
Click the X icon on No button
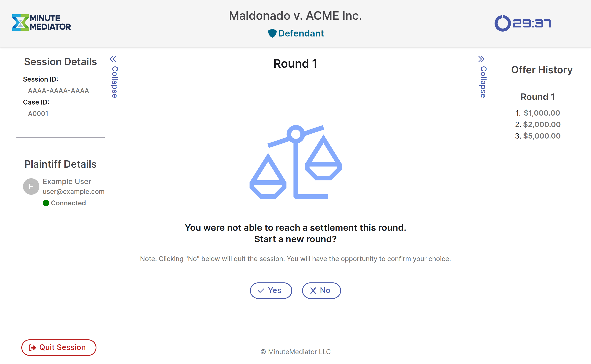coord(313,290)
